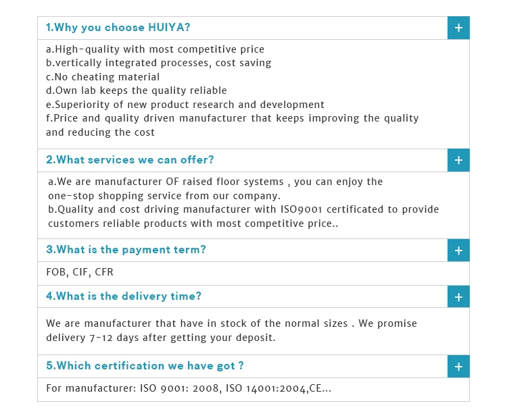Click the 'delivery 7-12 days' answer line
This screenshot has height=420, width=507.
click(x=160, y=338)
